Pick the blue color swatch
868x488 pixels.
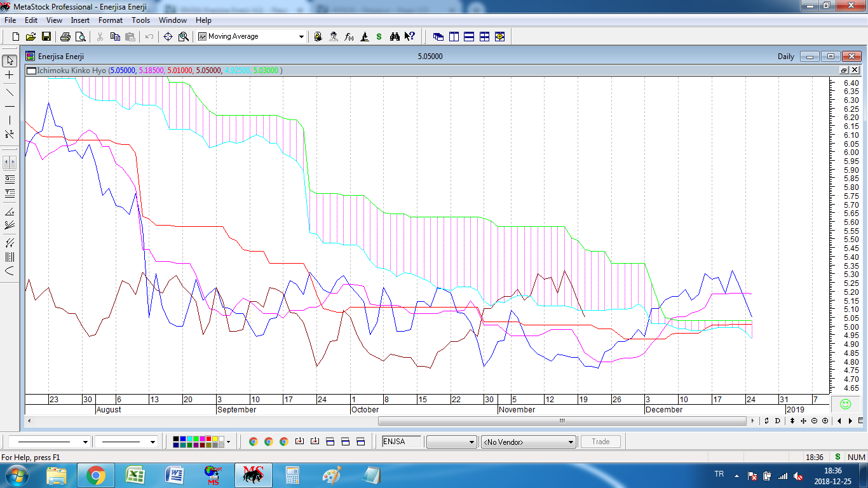coord(184,438)
